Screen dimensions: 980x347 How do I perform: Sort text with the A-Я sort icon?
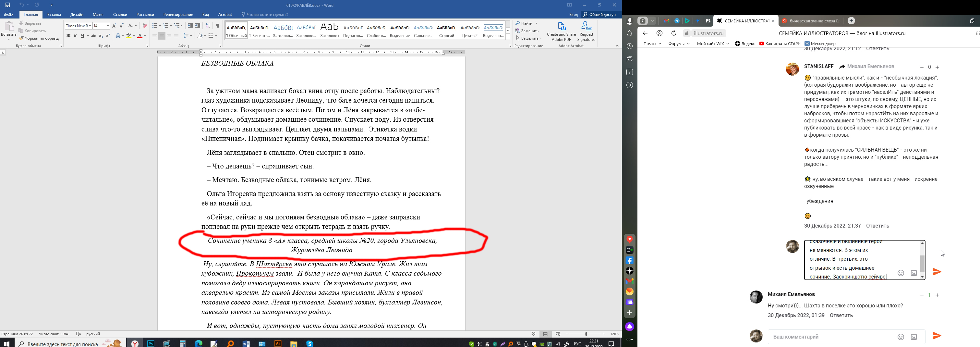(x=208, y=26)
